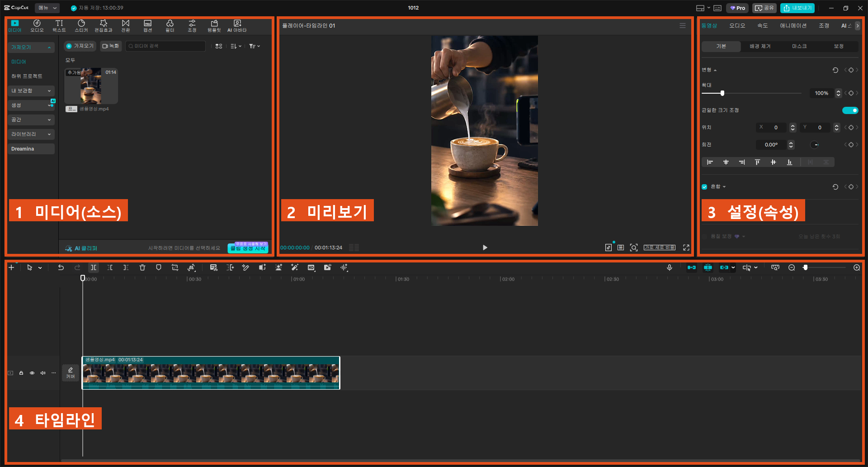Open the media filter dropdown
868x467 pixels.
(255, 46)
